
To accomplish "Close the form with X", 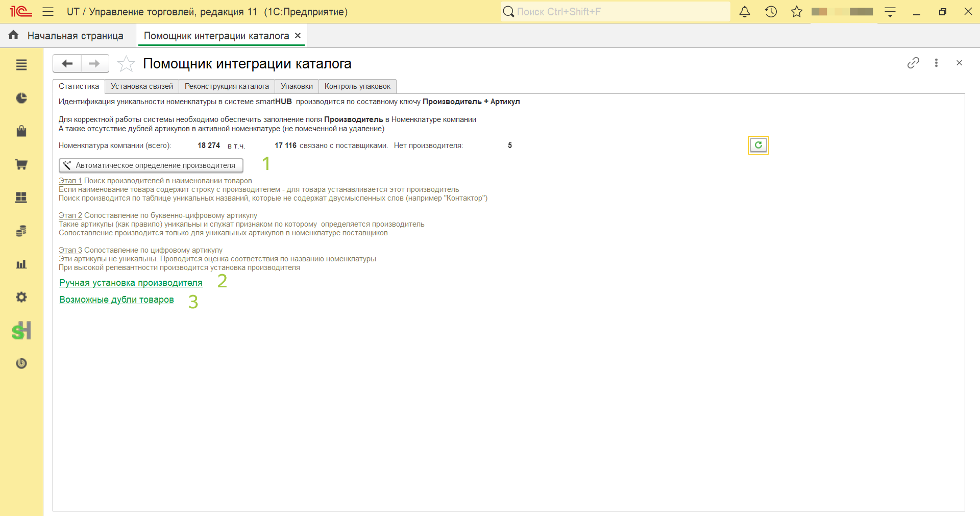I will coord(959,63).
